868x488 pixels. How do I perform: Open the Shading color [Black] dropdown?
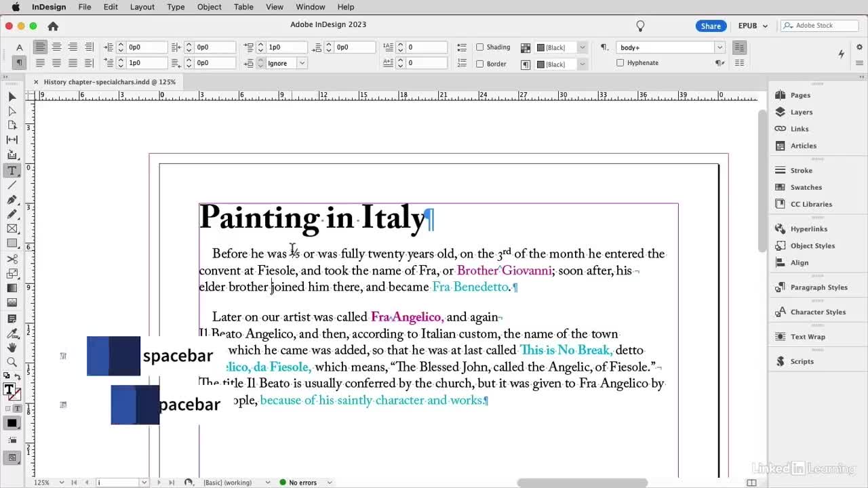click(x=582, y=47)
